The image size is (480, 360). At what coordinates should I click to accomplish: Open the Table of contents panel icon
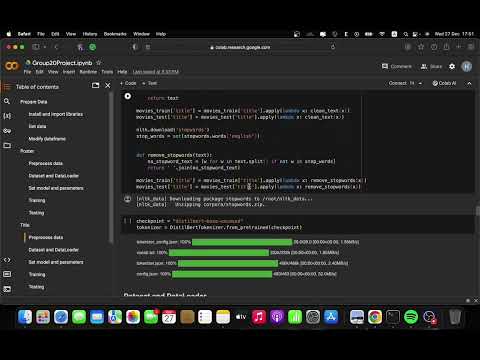pos(7,87)
